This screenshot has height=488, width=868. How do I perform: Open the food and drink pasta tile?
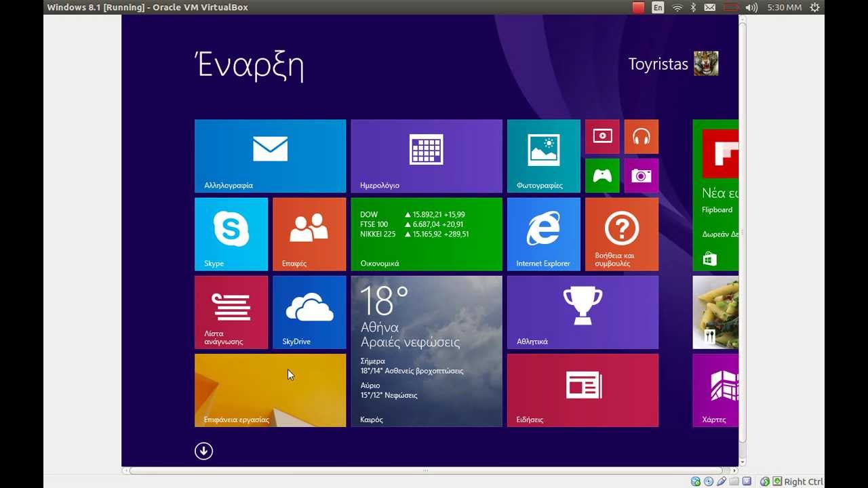[715, 312]
